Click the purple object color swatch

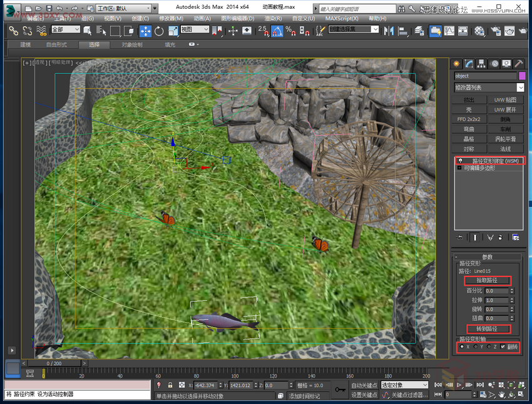click(522, 76)
